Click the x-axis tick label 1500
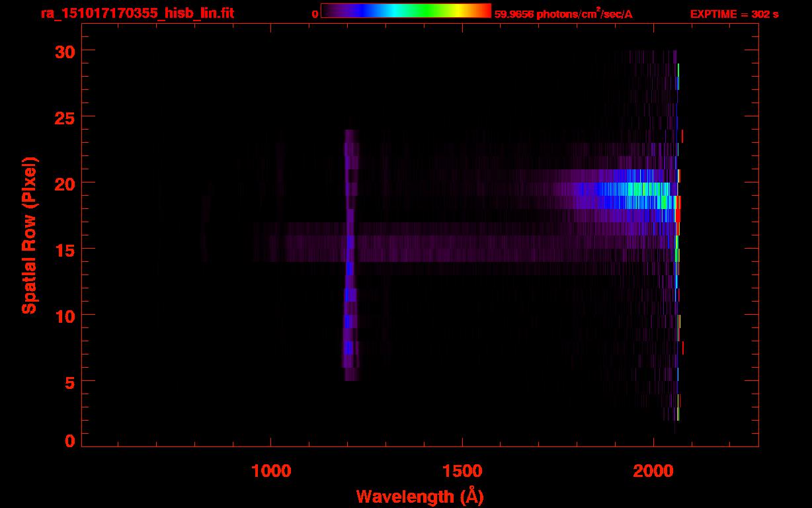 462,471
